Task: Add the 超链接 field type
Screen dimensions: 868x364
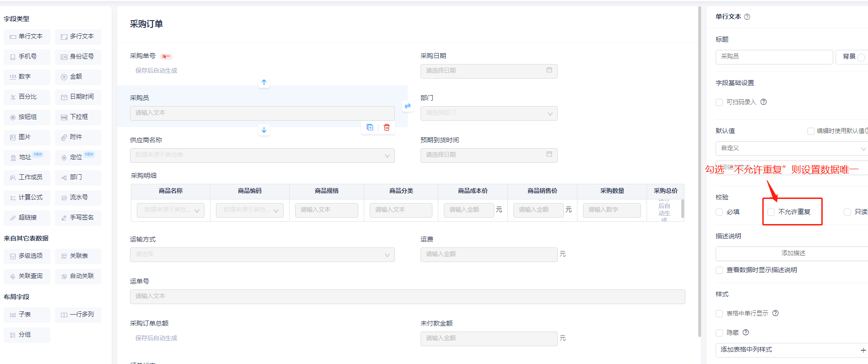Action: (x=27, y=218)
